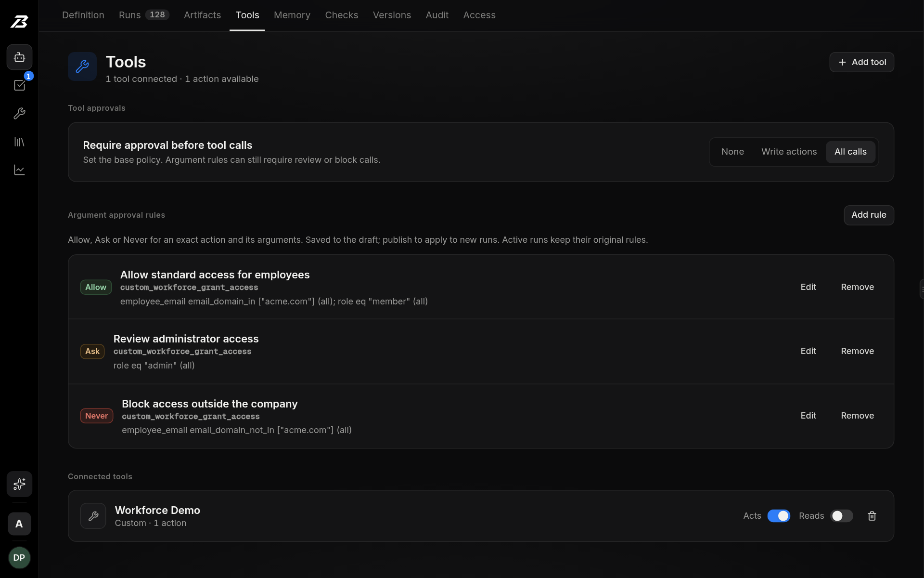Remove the Review administrator access rule
The height and width of the screenshot is (578, 924).
857,351
